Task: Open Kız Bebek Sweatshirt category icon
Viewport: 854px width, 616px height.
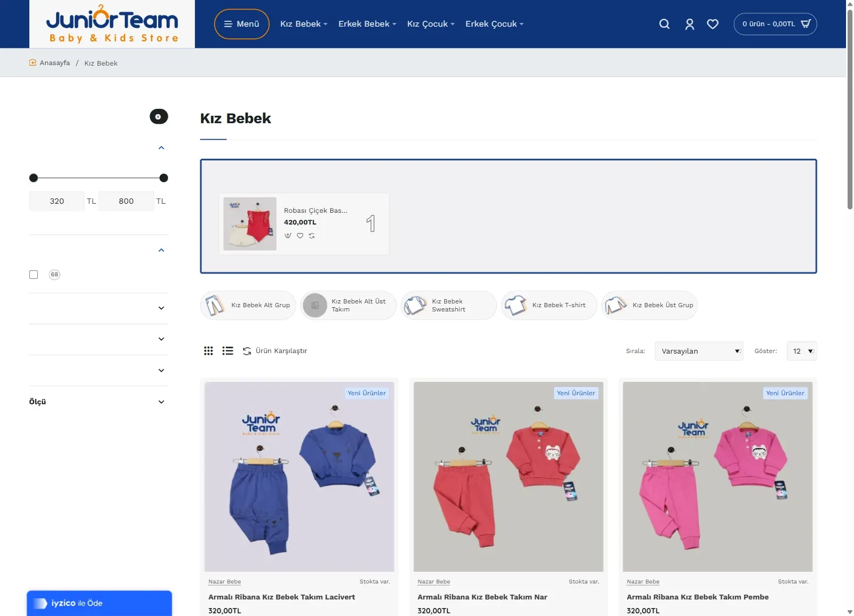Action: 415,305
